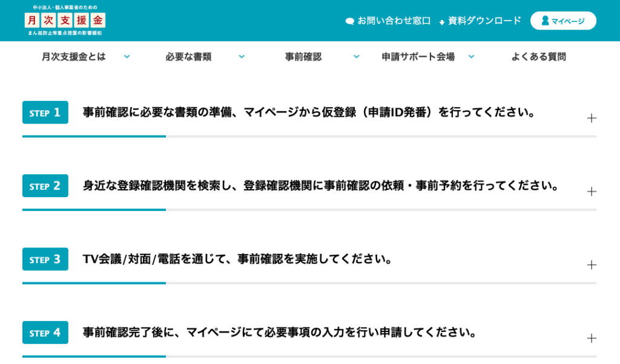Go to よくある質問 page
This screenshot has width=620, height=364.
[x=538, y=57]
